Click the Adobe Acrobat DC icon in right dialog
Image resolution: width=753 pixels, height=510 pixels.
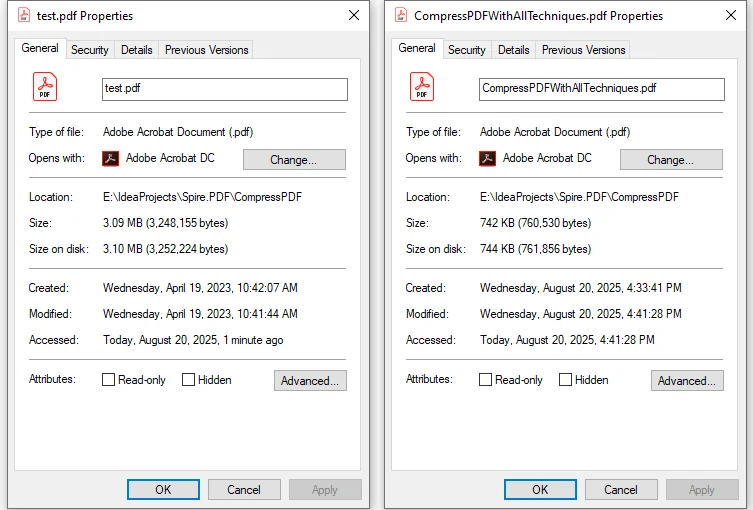click(488, 158)
